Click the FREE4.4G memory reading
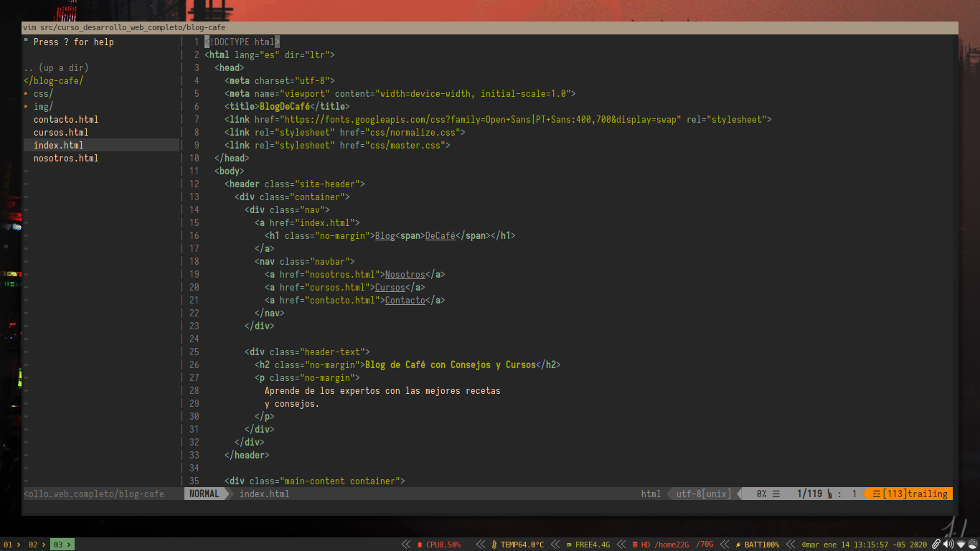 [x=593, y=545]
